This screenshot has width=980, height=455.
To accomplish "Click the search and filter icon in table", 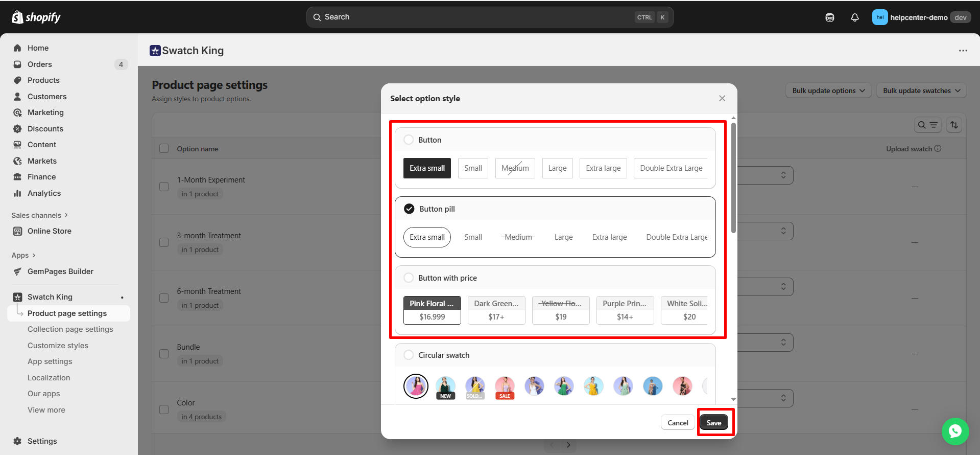I will (927, 125).
